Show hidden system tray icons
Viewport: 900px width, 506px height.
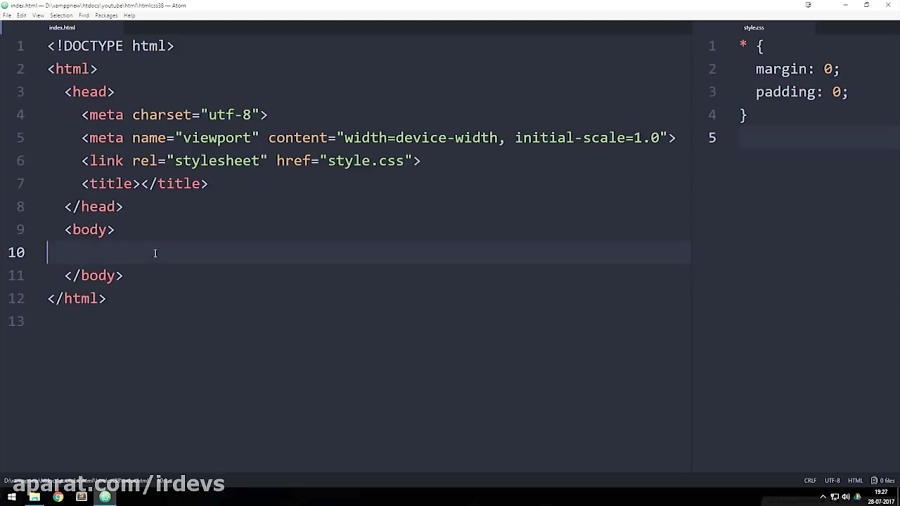(x=823, y=497)
